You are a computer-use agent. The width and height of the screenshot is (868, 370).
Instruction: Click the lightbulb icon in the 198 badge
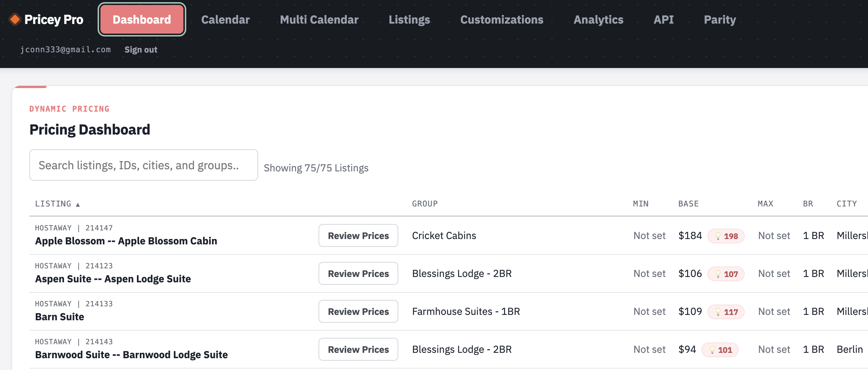click(x=718, y=236)
